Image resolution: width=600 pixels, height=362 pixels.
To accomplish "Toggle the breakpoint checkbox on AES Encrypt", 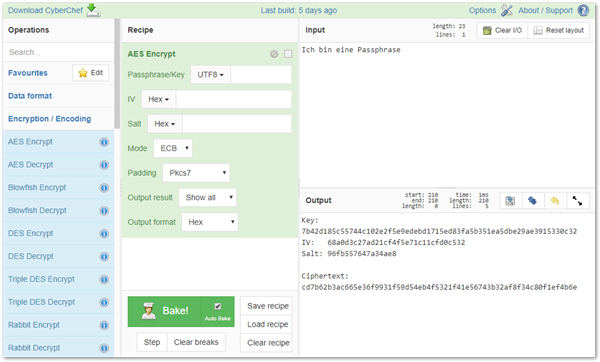I will click(x=288, y=54).
